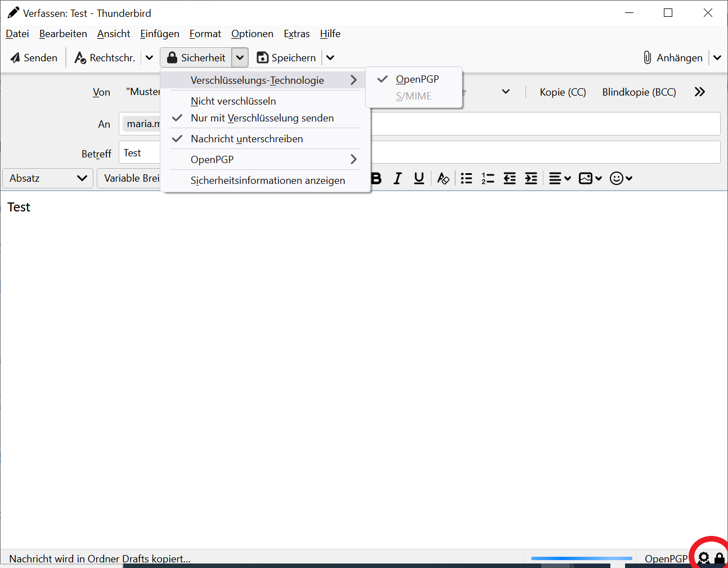This screenshot has height=568, width=728.
Task: Toggle Nur mit Verschlüsselung senden
Action: pos(262,118)
